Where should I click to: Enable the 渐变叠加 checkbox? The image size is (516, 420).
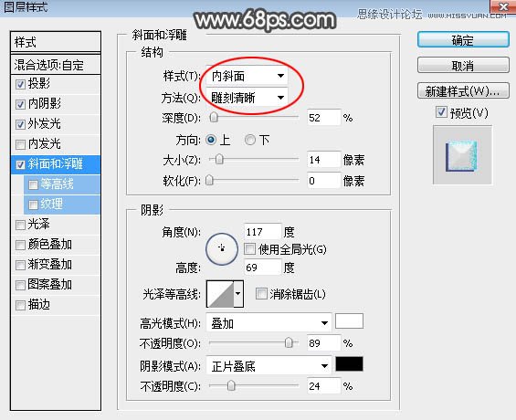click(x=20, y=265)
